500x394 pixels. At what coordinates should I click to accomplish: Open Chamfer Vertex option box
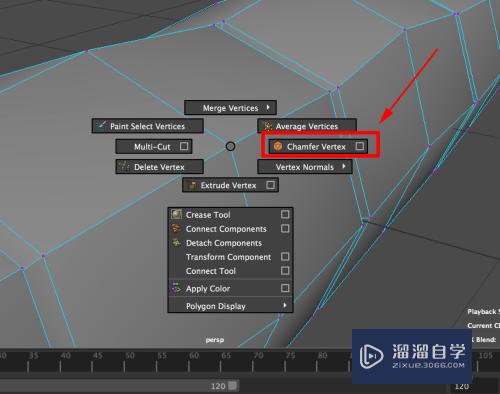pos(359,146)
